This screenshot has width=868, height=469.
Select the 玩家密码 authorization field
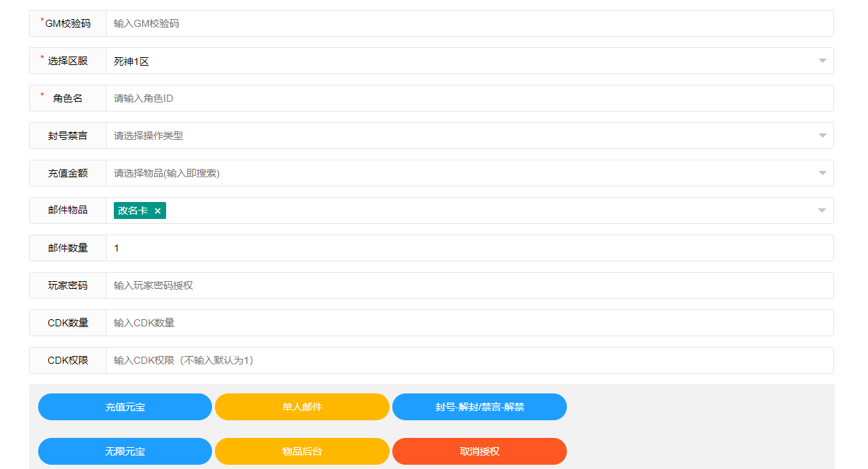tap(467, 285)
